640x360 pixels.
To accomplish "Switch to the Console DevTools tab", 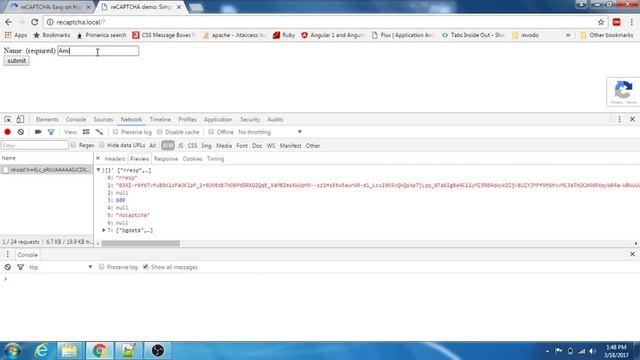I will [x=76, y=119].
